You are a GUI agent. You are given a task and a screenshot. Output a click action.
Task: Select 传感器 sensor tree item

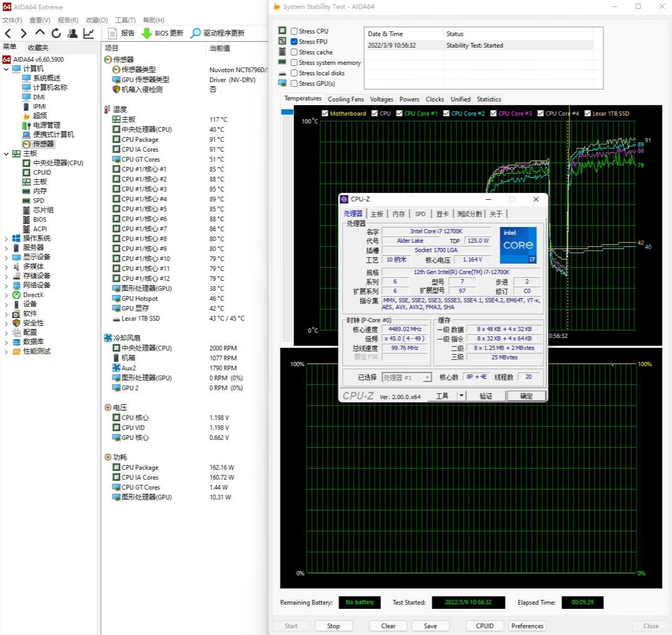[x=43, y=144]
